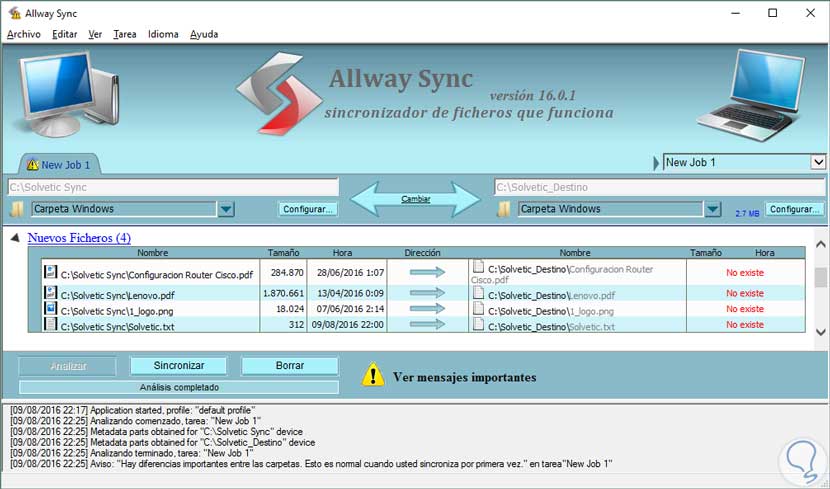The width and height of the screenshot is (830, 489).
Task: Click blank file icon of Solvetic_Destino\Solvetic.txt
Action: pos(479,324)
